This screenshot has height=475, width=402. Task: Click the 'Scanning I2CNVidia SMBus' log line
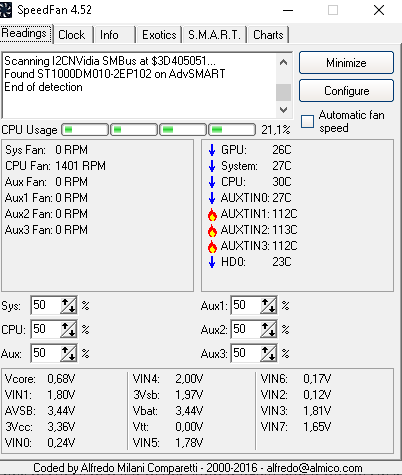(110, 61)
